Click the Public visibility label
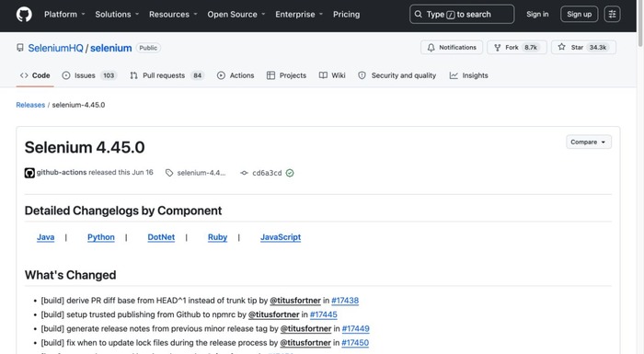Image resolution: width=644 pixels, height=354 pixels. (148, 48)
